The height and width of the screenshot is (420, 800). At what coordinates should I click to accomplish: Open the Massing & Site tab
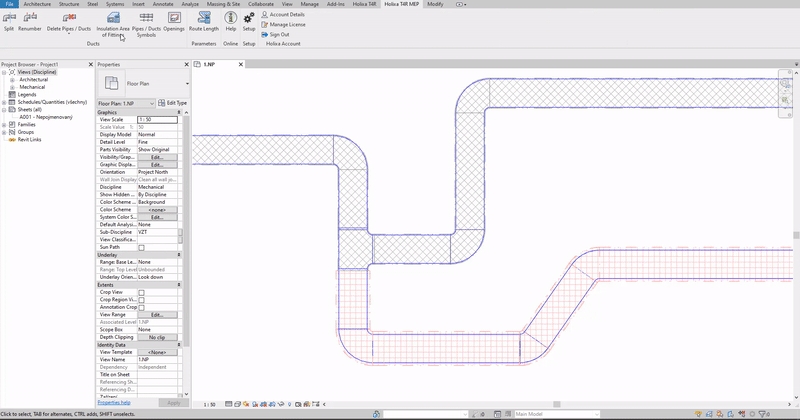(x=221, y=4)
